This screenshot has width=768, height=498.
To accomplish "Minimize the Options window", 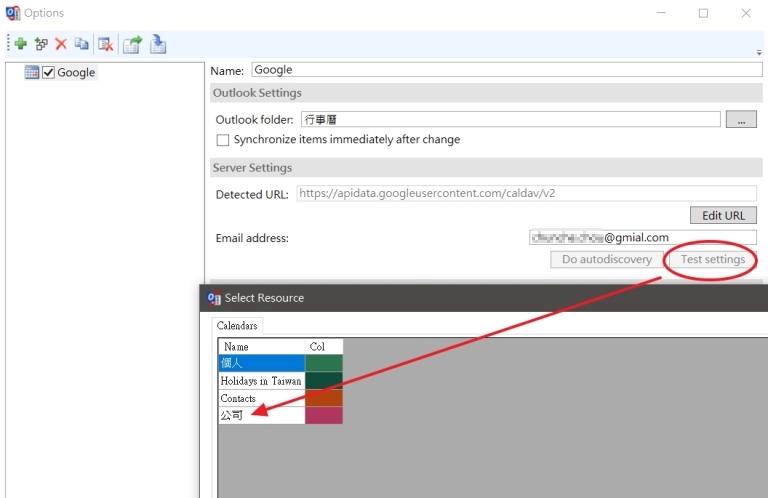I will 661,13.
